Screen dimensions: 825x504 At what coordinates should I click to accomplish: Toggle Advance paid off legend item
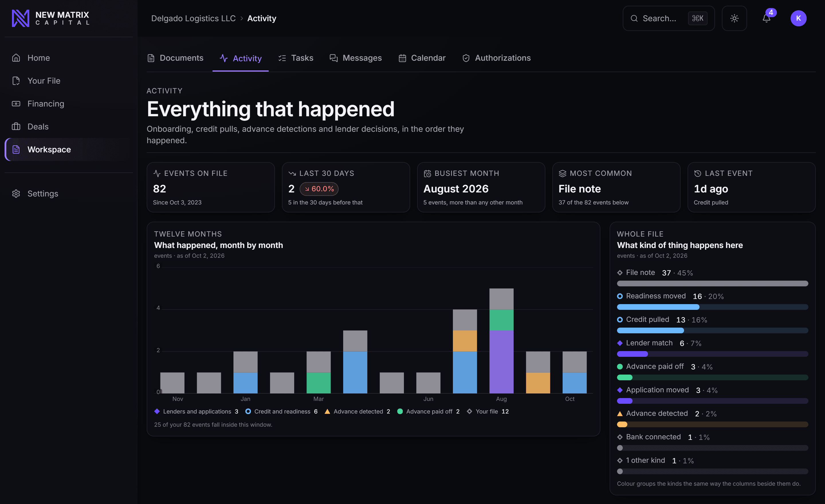[428, 411]
